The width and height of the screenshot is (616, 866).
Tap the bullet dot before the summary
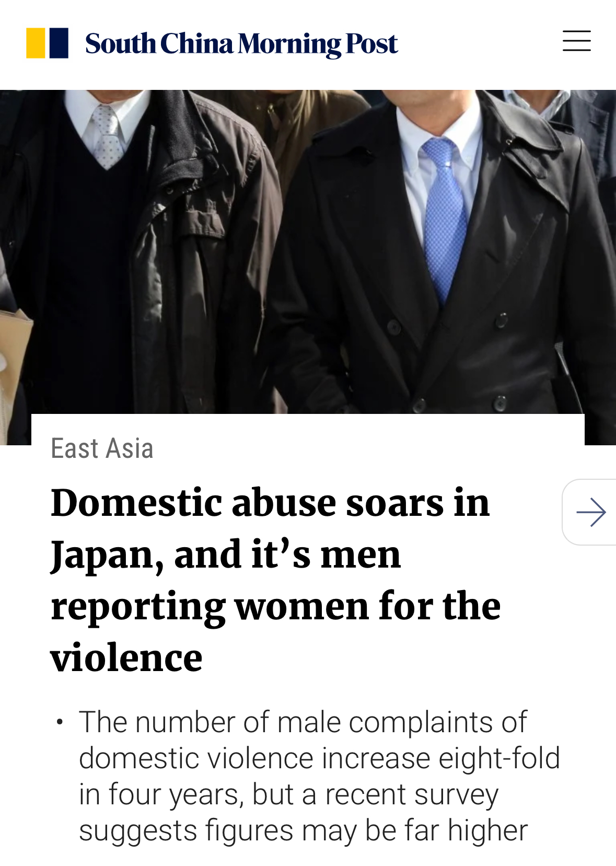[60, 722]
